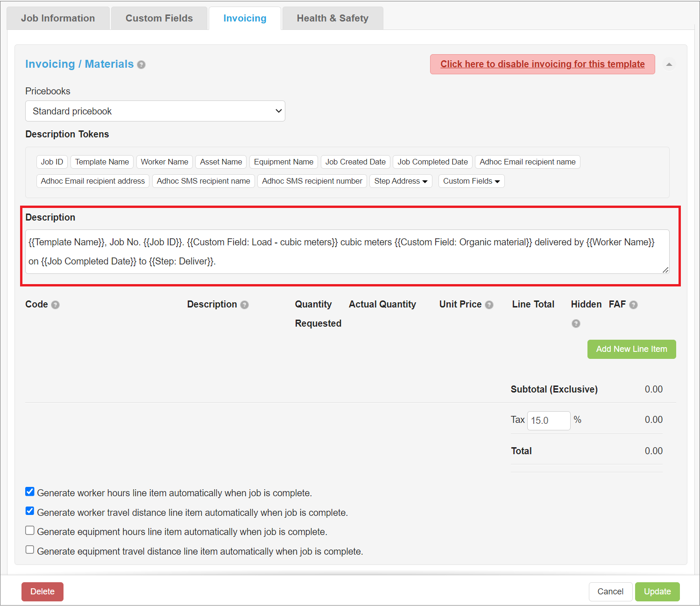Click help icon below Hidden column

click(576, 323)
